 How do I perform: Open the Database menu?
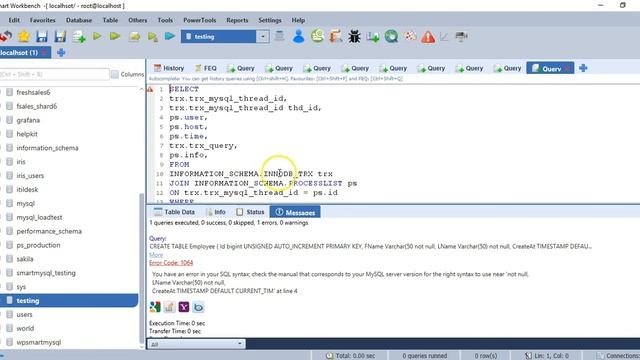[79, 20]
